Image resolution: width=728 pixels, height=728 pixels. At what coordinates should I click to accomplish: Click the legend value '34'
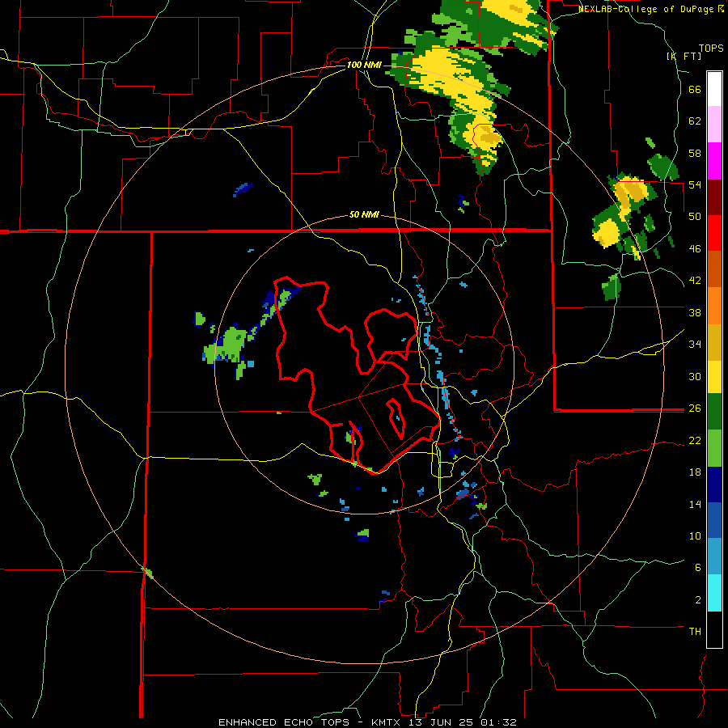coord(695,344)
